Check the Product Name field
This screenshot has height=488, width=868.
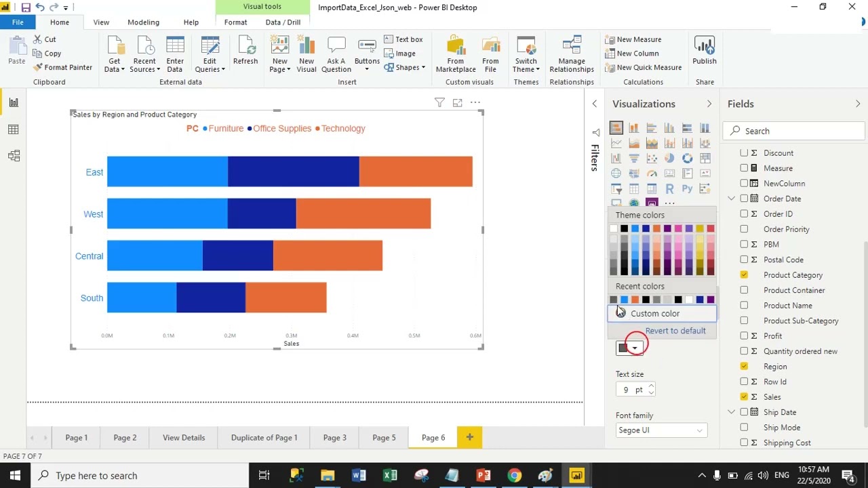click(x=744, y=305)
